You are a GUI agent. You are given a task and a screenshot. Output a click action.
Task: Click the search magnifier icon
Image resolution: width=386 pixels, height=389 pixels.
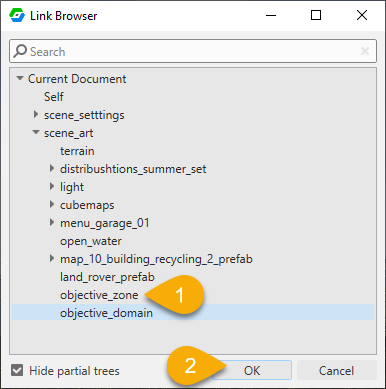[x=20, y=51]
